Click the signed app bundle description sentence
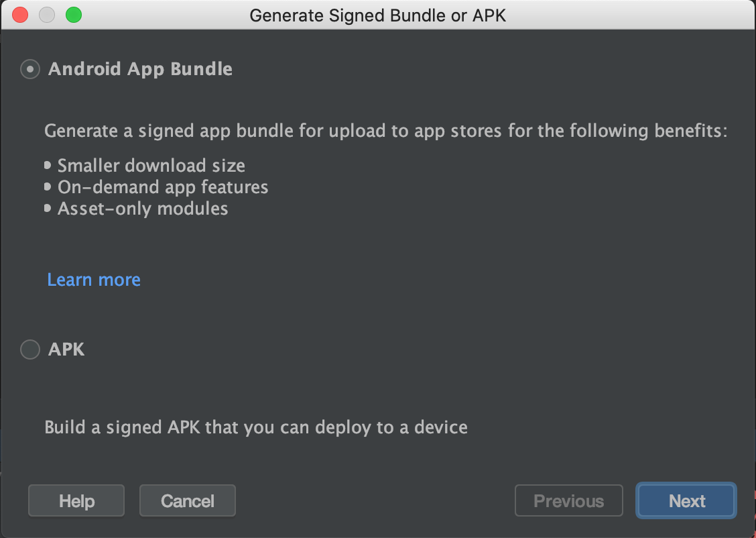 pyautogui.click(x=385, y=131)
